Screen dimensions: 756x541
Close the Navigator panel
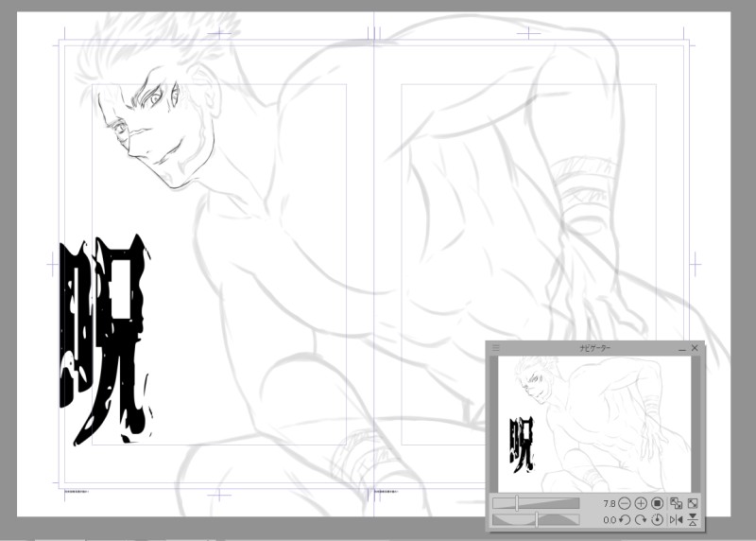pyautogui.click(x=695, y=347)
